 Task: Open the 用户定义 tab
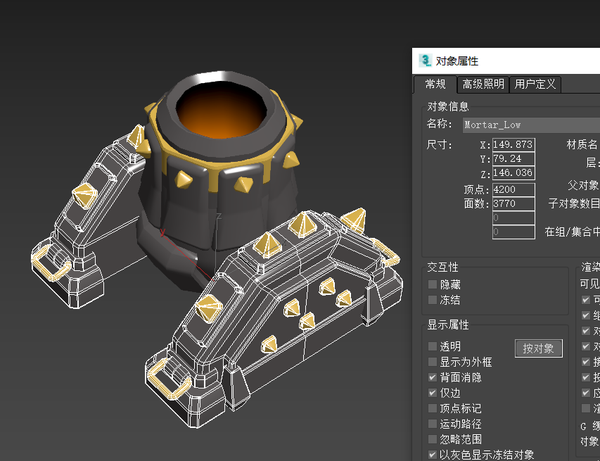coord(535,84)
